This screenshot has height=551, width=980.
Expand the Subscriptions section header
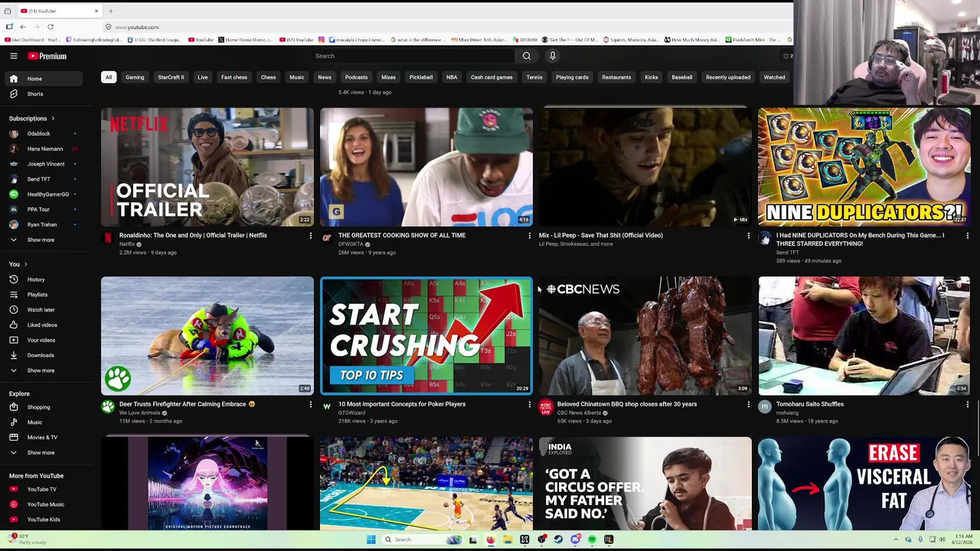[x=32, y=119]
